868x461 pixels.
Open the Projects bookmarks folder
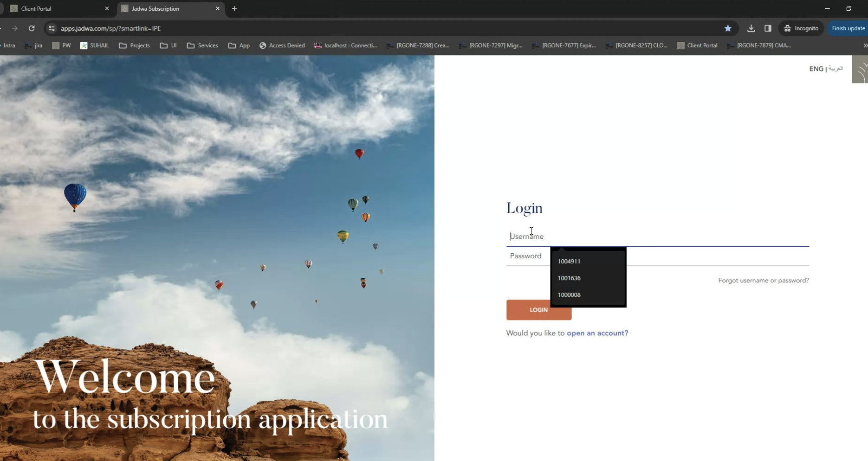point(135,45)
